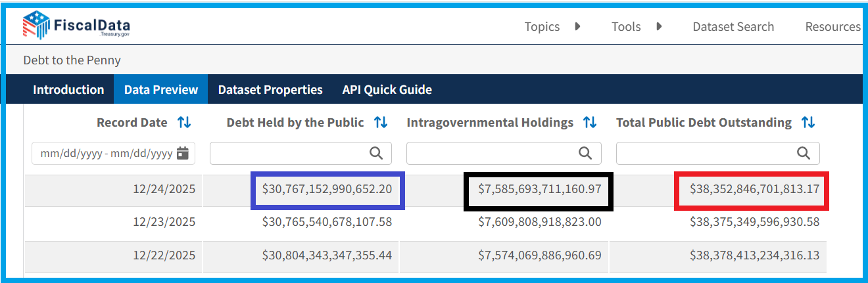Click search icon in Total Public Debt filter
The image size is (868, 283).
(804, 153)
